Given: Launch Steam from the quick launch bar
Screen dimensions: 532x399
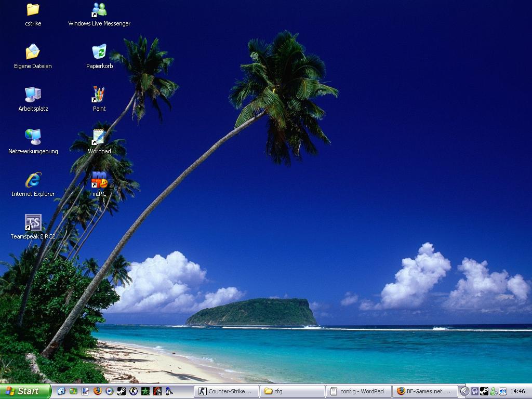Looking at the screenshot, I should tap(121, 391).
